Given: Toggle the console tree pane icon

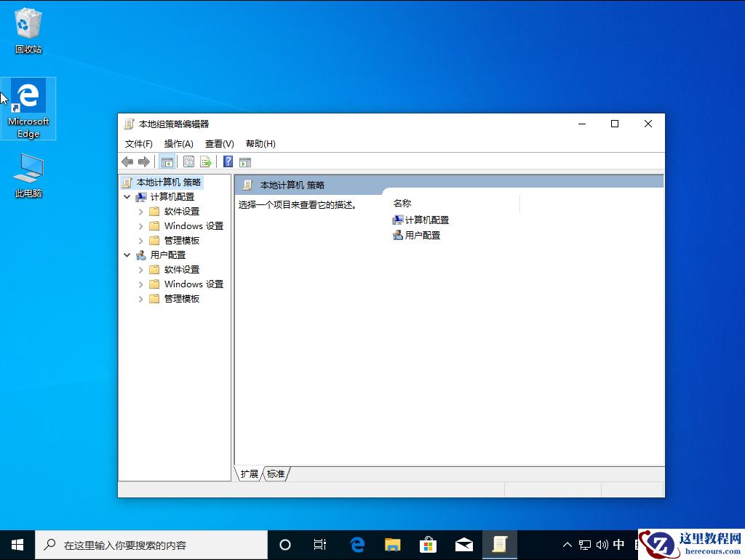Looking at the screenshot, I should pyautogui.click(x=167, y=161).
